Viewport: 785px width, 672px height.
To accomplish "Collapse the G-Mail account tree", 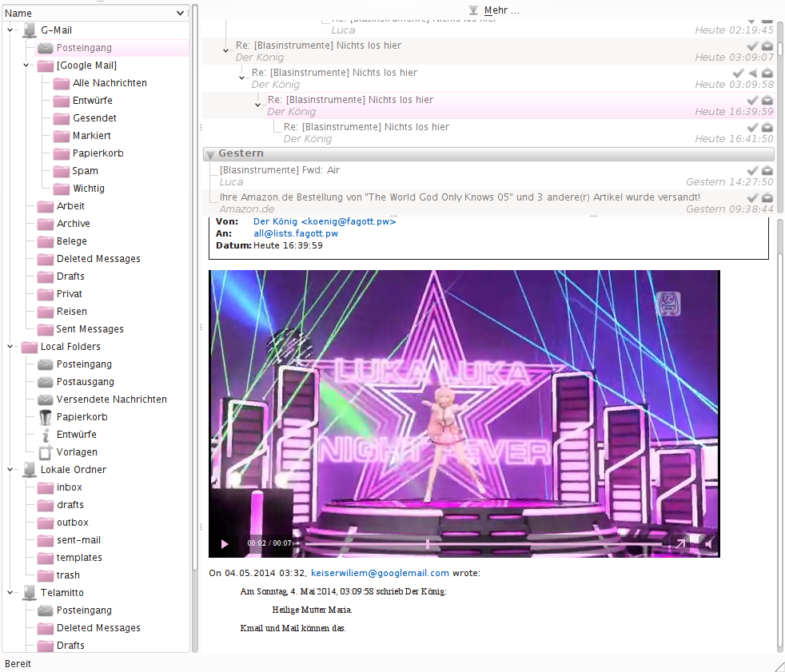I will click(x=10, y=30).
